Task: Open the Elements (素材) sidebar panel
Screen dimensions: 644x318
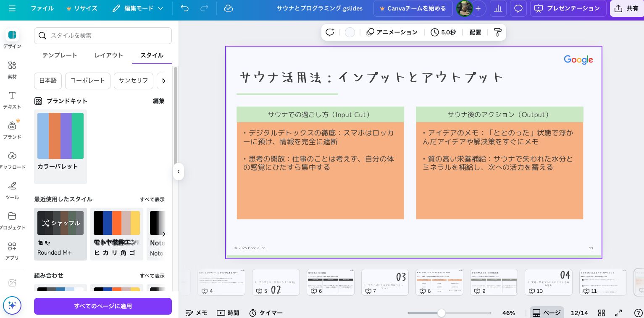Action: point(12,69)
